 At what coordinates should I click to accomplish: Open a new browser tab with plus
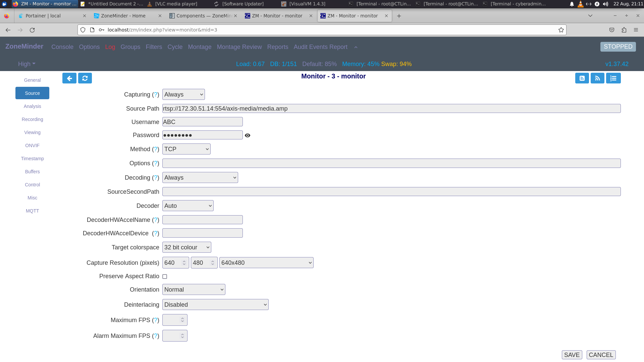point(399,16)
